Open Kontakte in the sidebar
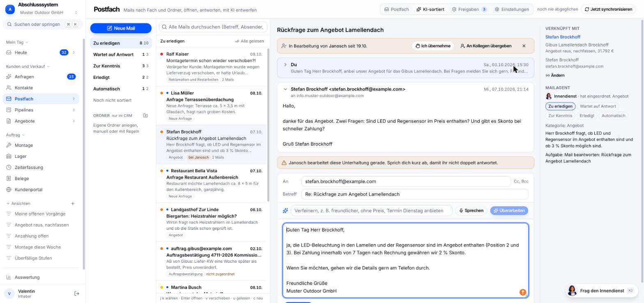The height and width of the screenshot is (303, 644). (41, 88)
